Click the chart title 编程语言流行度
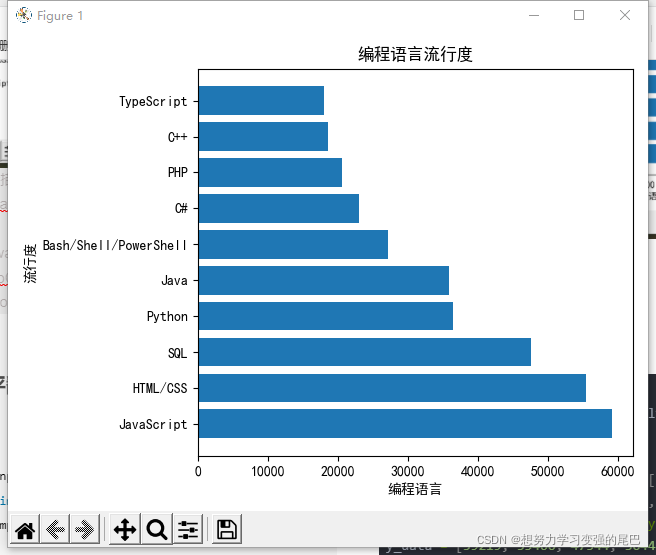The height and width of the screenshot is (555, 656). coord(415,54)
